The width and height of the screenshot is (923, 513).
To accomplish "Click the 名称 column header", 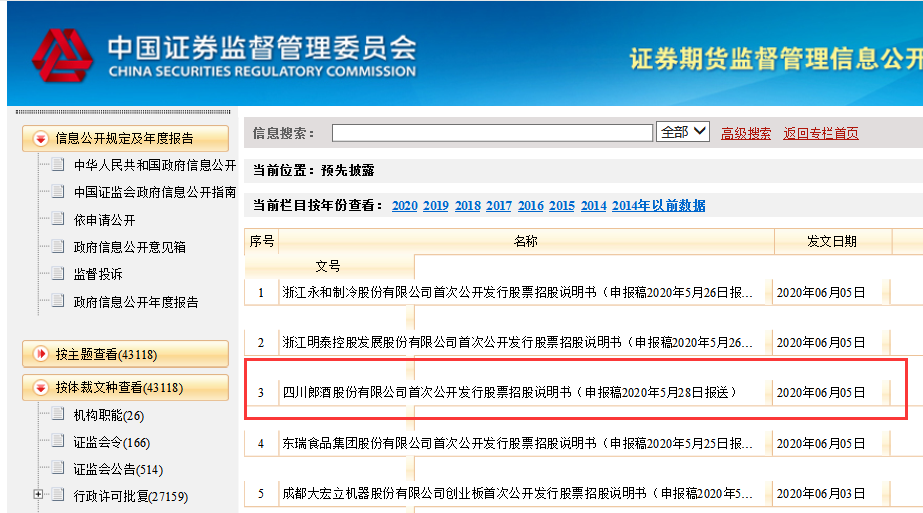I will 526,241.
